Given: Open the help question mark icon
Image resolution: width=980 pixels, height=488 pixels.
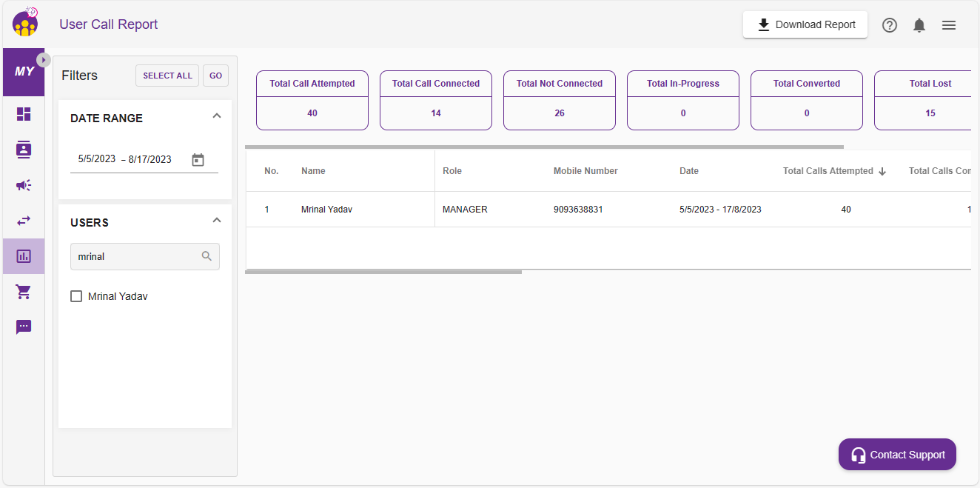Looking at the screenshot, I should click(x=890, y=25).
